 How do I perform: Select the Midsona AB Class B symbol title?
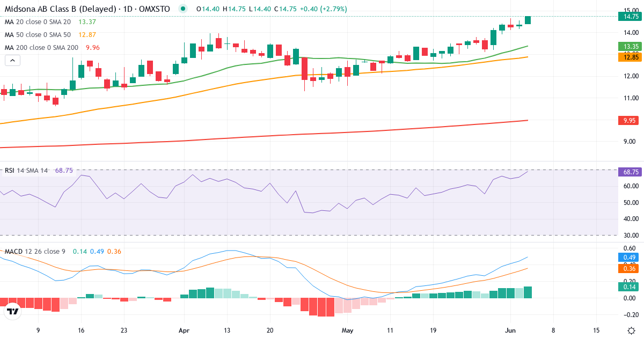coord(87,9)
